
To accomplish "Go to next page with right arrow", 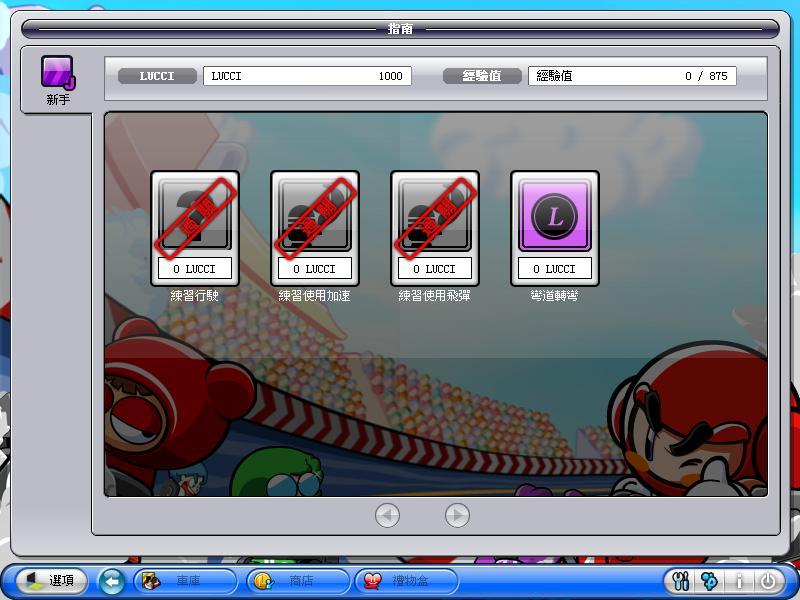I will tap(457, 515).
